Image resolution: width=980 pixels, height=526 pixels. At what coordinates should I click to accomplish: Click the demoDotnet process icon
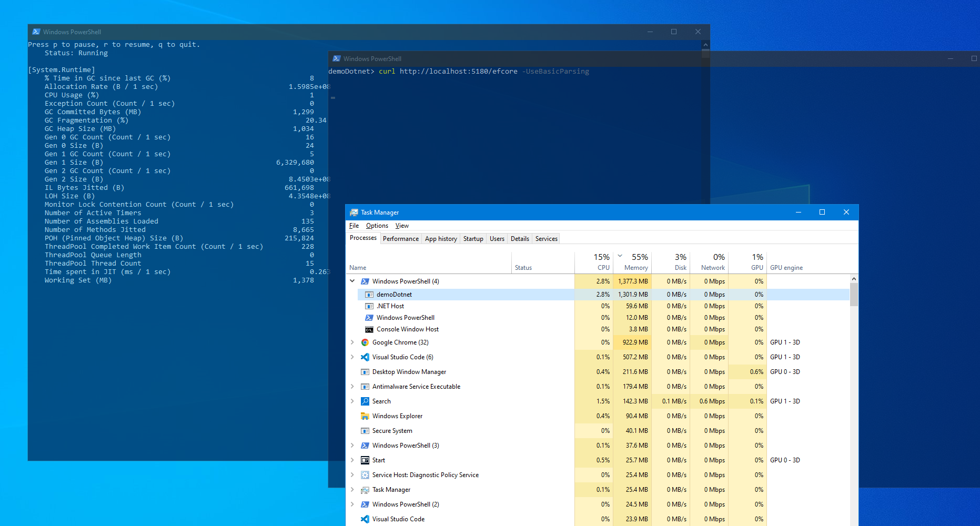[x=369, y=295]
